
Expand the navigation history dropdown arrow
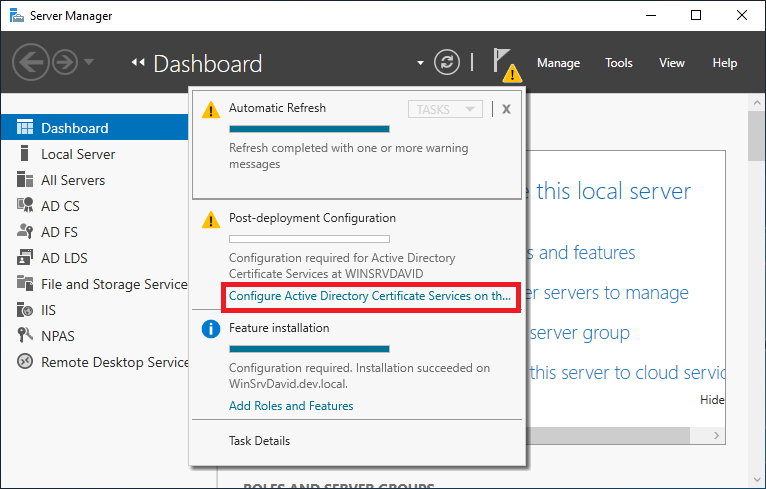[x=90, y=63]
